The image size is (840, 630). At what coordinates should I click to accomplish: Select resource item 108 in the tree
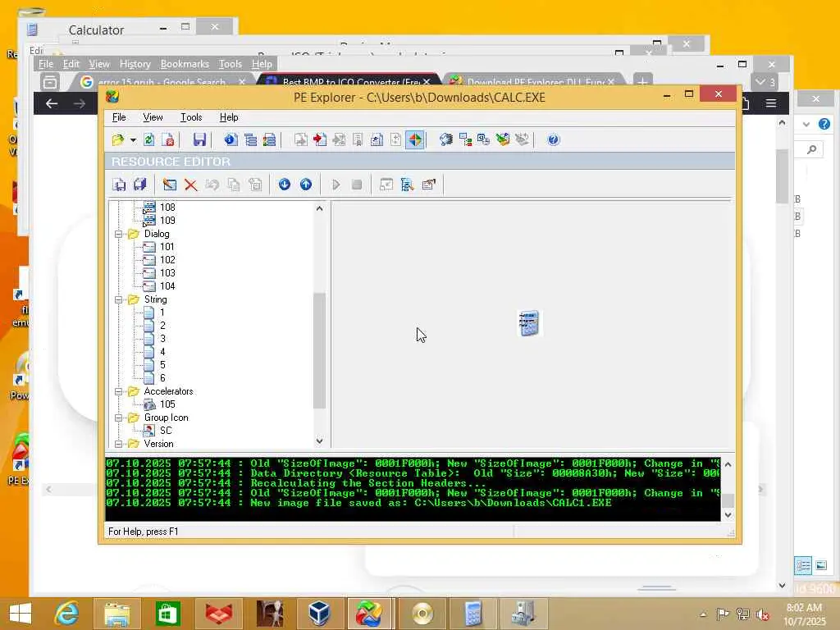click(x=167, y=208)
